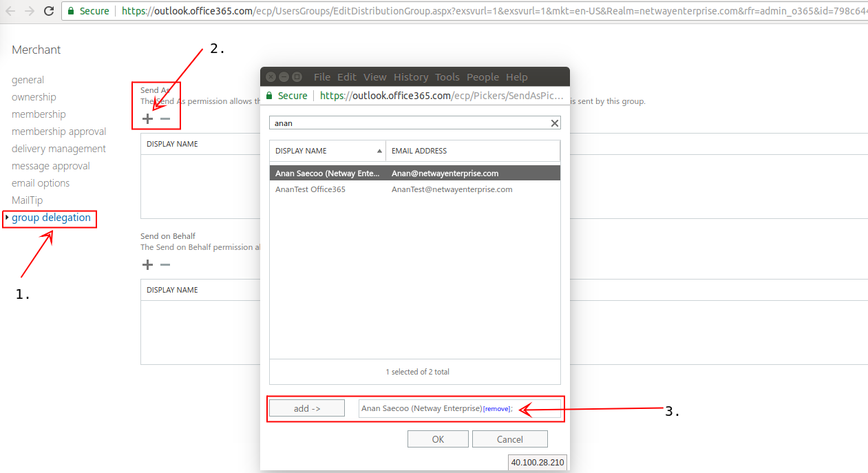Go to membership approval section

[x=59, y=132]
